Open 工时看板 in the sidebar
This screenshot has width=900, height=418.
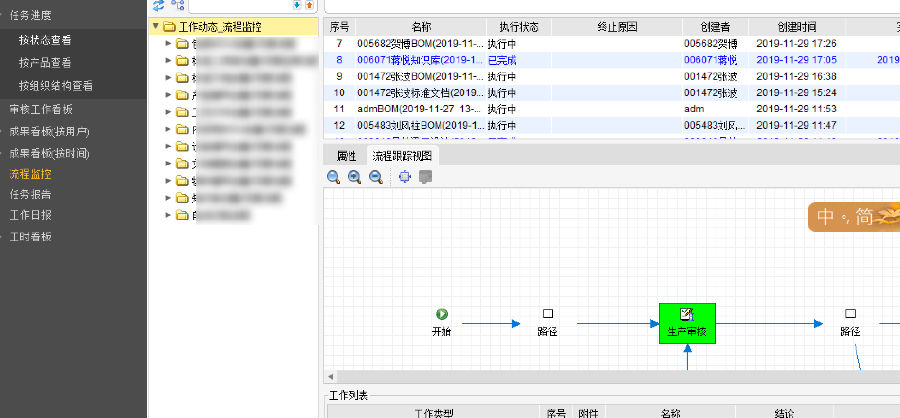(x=30, y=237)
